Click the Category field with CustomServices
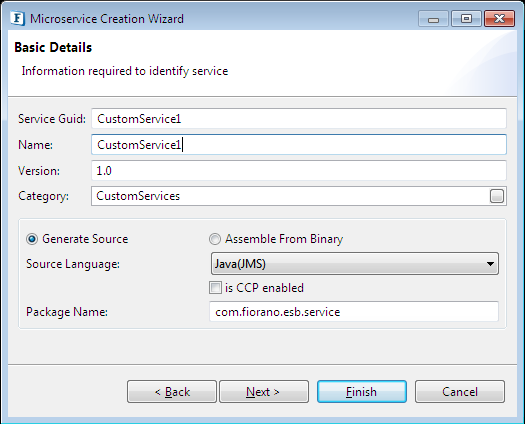 click(290, 196)
